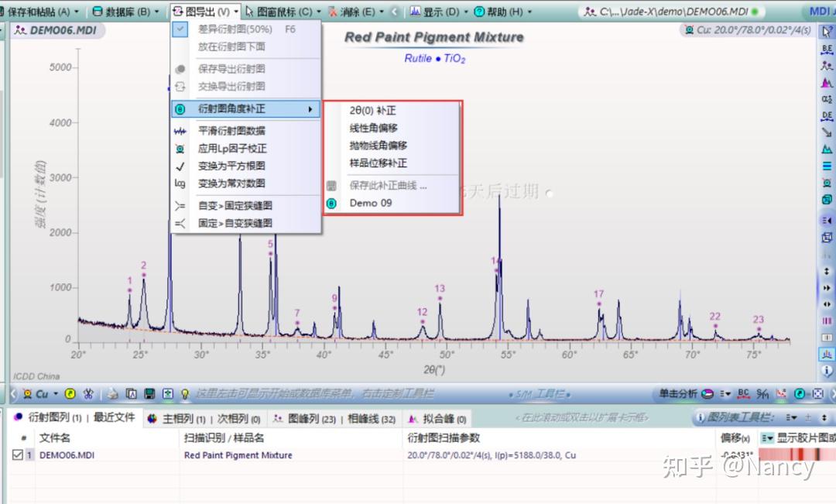Click the lightbulb tip icon on the toolbar
Viewport: 836px width, 504px height.
point(184,393)
